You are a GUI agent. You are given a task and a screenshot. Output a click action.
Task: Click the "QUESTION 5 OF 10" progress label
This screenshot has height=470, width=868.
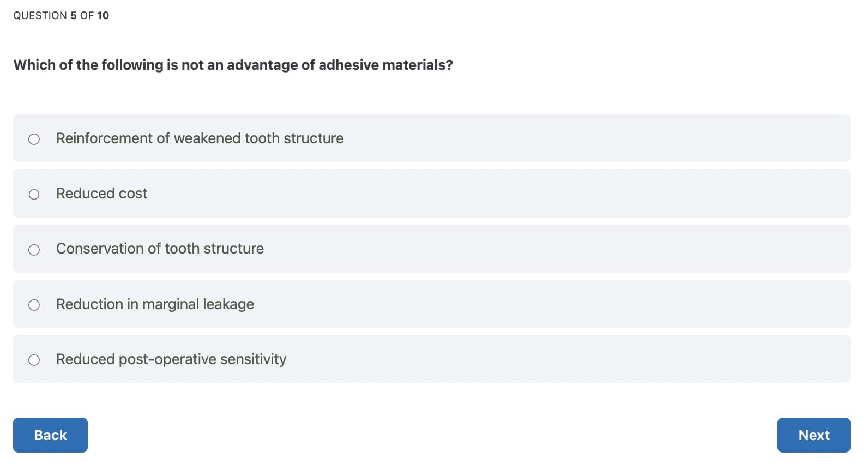(x=61, y=15)
